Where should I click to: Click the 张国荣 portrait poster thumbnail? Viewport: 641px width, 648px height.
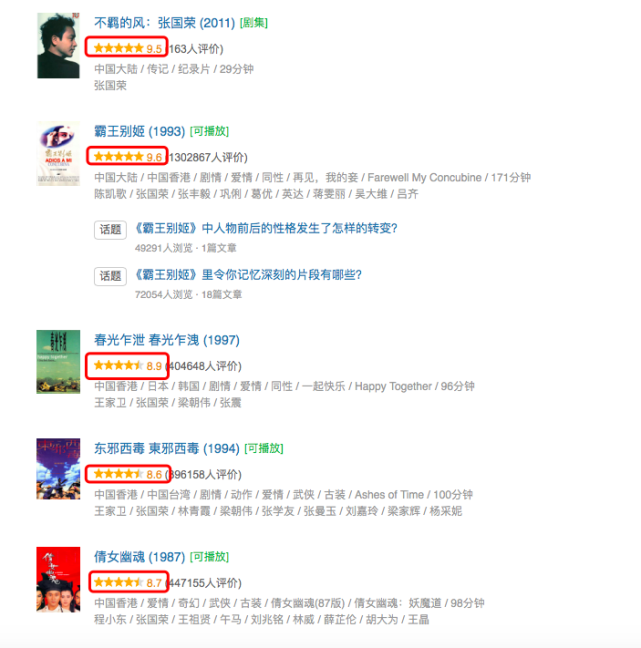click(x=58, y=45)
